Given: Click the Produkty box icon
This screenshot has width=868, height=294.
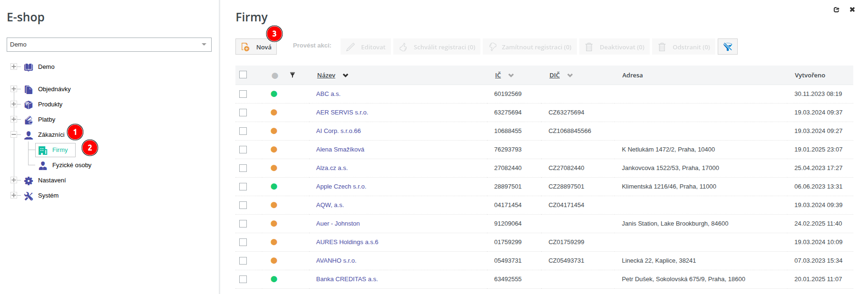Looking at the screenshot, I should [29, 104].
